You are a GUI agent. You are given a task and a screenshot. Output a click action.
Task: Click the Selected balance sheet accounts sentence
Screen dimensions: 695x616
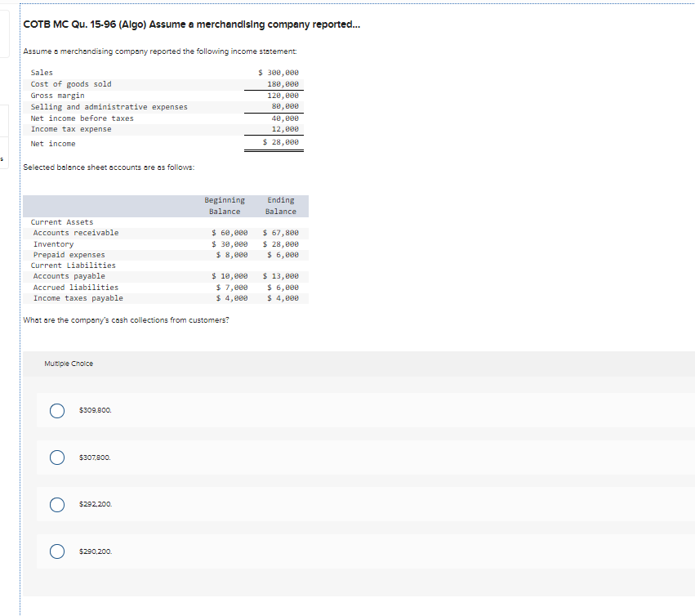pyautogui.click(x=109, y=167)
